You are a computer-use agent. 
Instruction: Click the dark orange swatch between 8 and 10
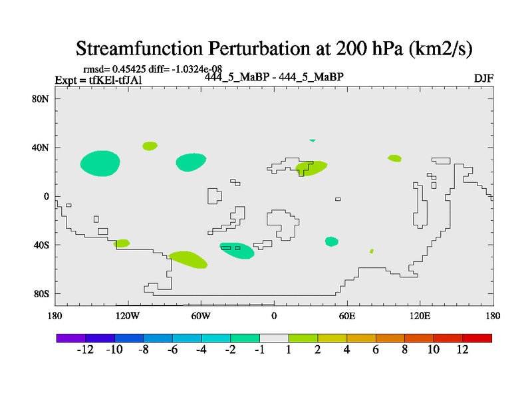tap(419, 338)
